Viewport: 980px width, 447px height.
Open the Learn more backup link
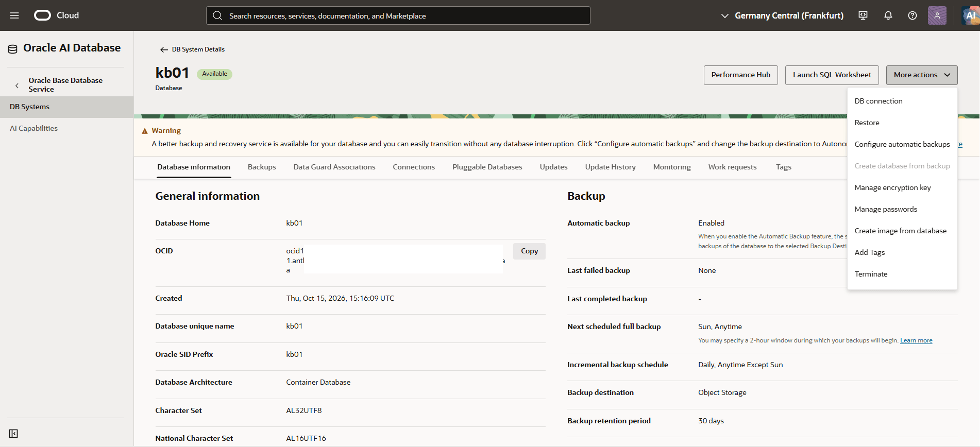916,340
